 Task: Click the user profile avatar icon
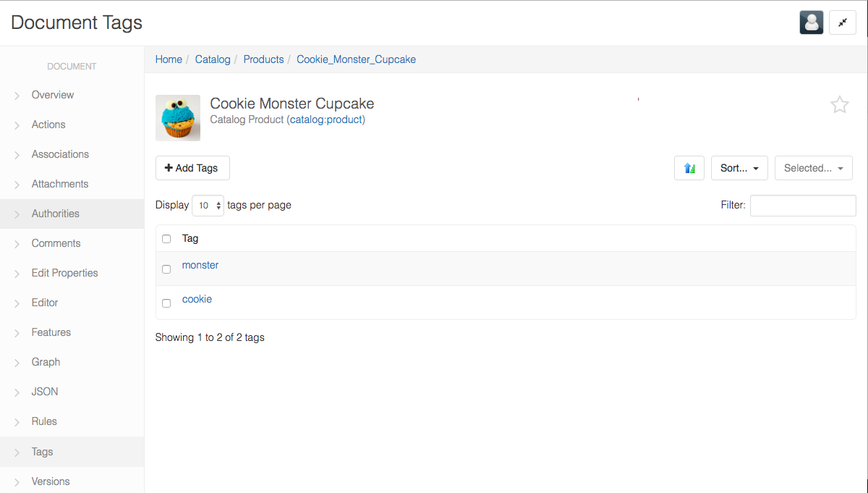pyautogui.click(x=811, y=22)
